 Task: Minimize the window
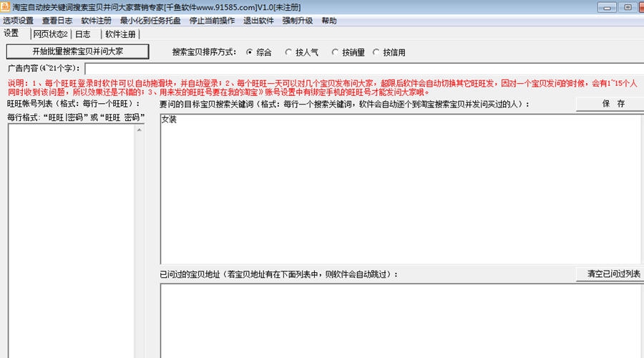point(607,7)
